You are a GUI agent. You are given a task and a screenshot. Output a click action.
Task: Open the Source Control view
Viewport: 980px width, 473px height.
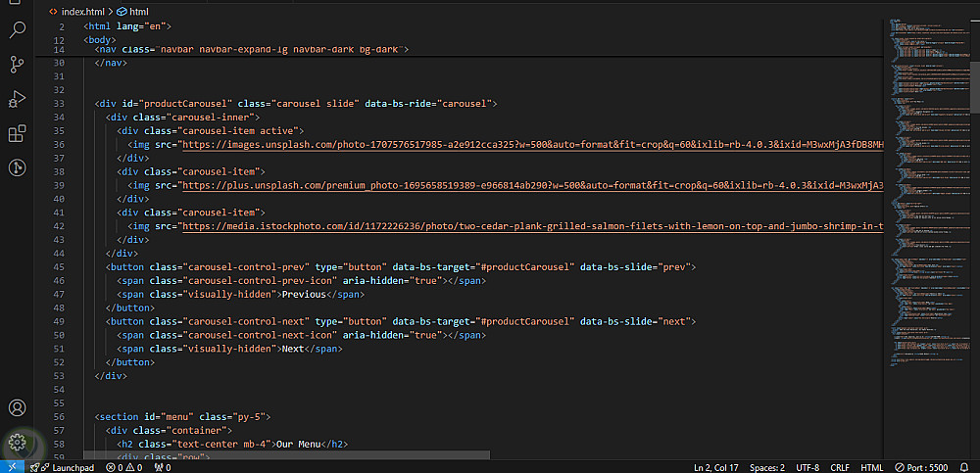(17, 65)
